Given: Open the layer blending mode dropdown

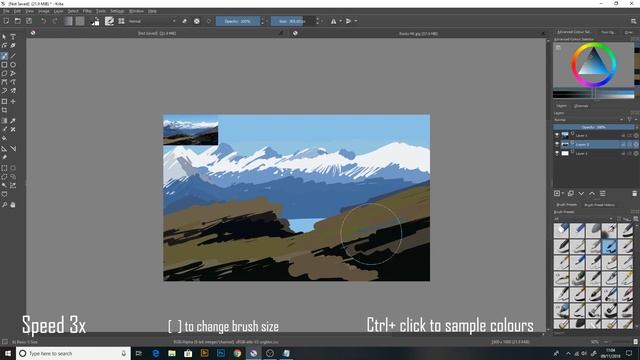Looking at the screenshot, I should (x=589, y=120).
